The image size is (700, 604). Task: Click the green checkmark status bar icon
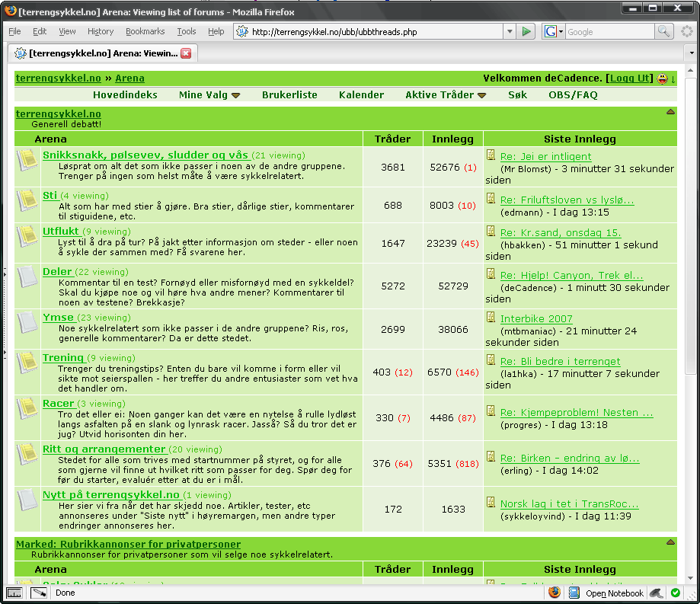(x=676, y=593)
